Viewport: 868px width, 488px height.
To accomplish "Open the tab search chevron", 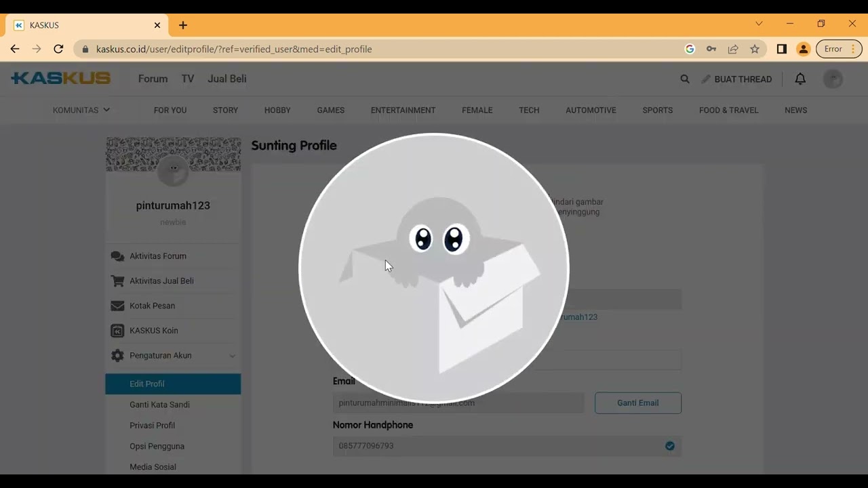I will tap(759, 24).
